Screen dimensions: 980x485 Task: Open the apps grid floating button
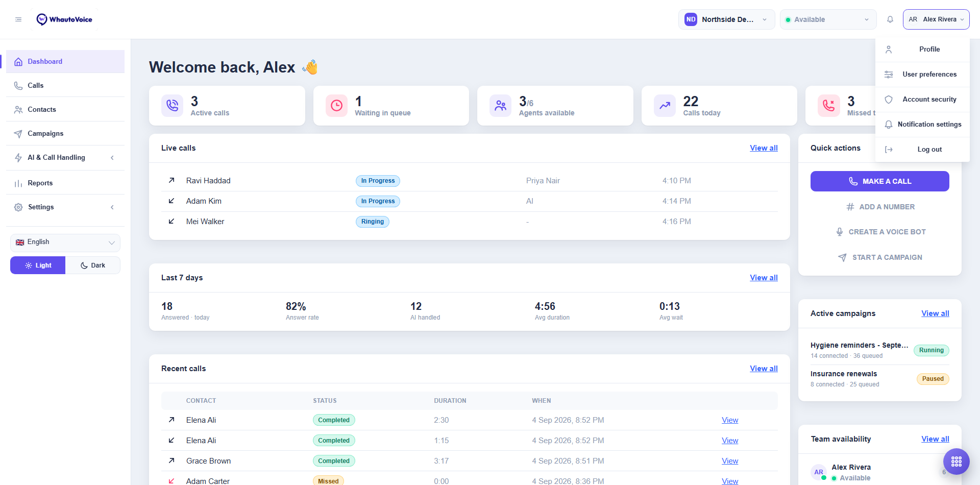(x=957, y=462)
